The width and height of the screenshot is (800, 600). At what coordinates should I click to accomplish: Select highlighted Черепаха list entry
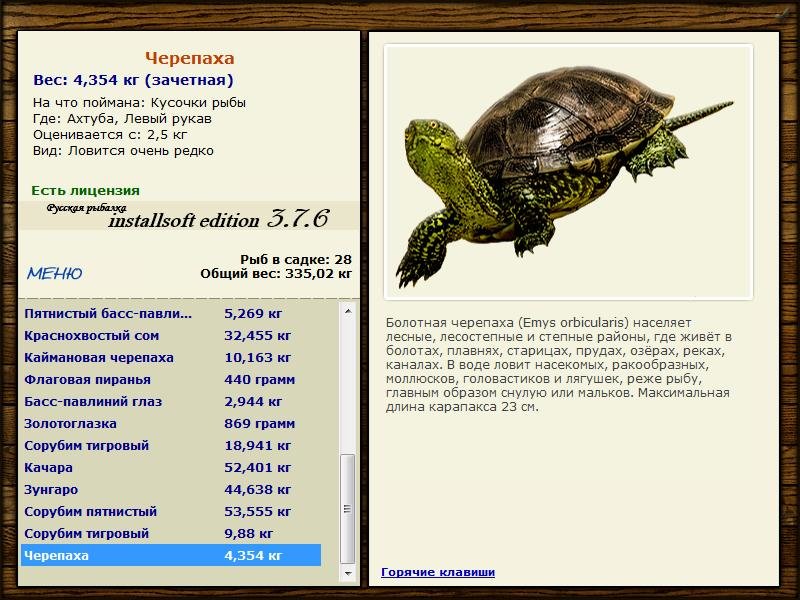[171, 555]
